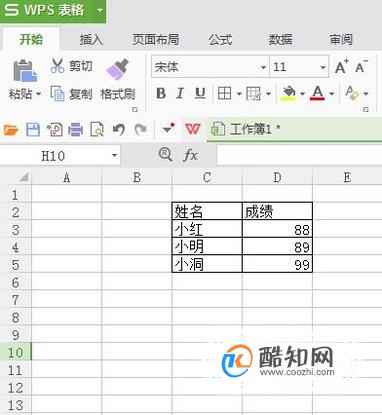Open the 公式 ribbon tab
This screenshot has height=415, width=382.
click(x=220, y=40)
